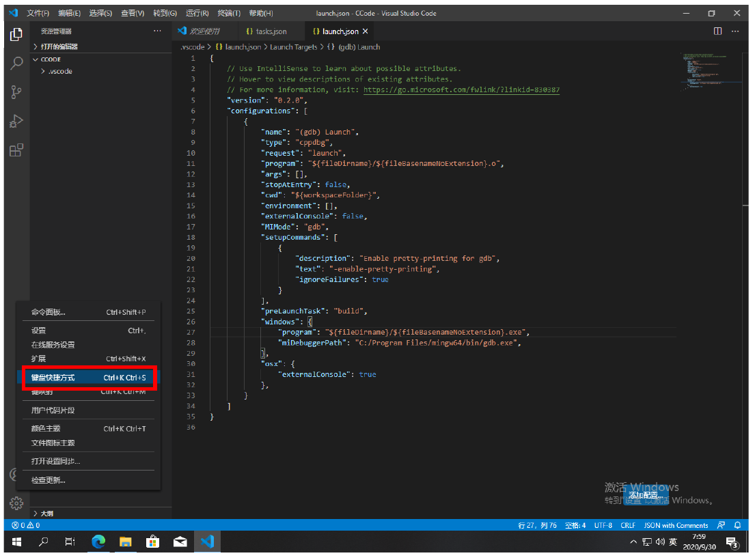Viewport: 755px width, 560px height.
Task: Click the Manage gear icon
Action: [16, 503]
